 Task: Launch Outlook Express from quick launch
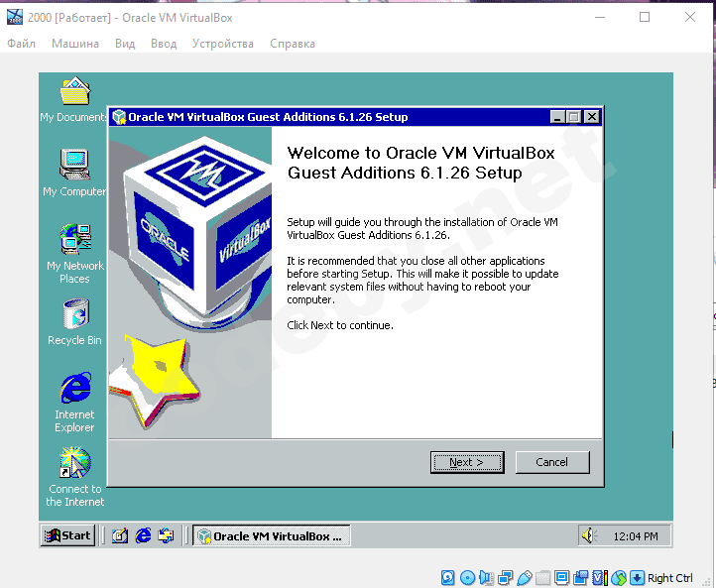166,535
